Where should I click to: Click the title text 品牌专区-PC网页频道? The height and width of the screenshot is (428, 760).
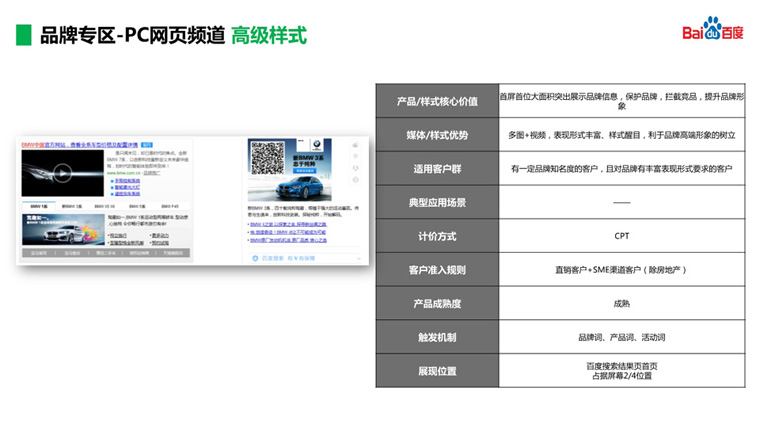(132, 35)
